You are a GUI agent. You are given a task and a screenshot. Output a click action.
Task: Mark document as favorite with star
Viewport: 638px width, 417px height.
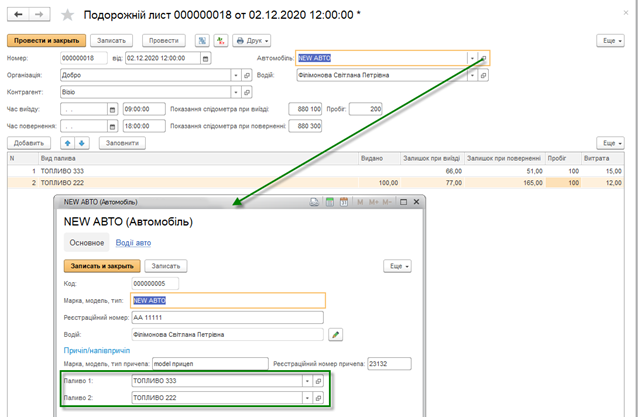[67, 15]
